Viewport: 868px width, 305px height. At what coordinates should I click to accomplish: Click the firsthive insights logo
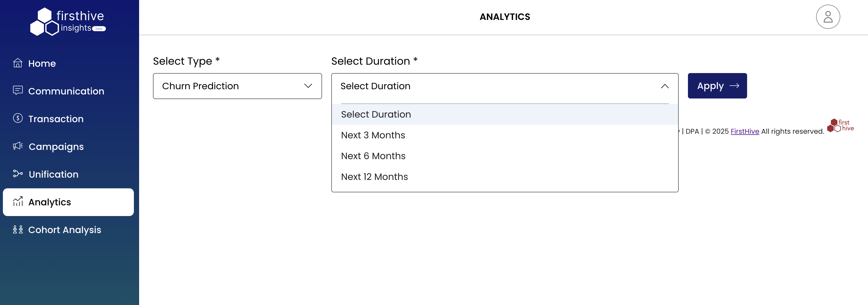(68, 22)
